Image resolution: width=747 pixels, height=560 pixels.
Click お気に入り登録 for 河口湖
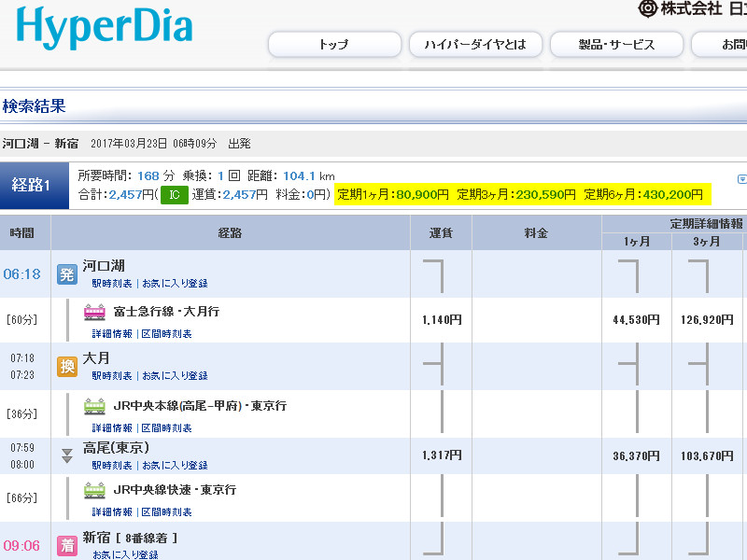[175, 284]
